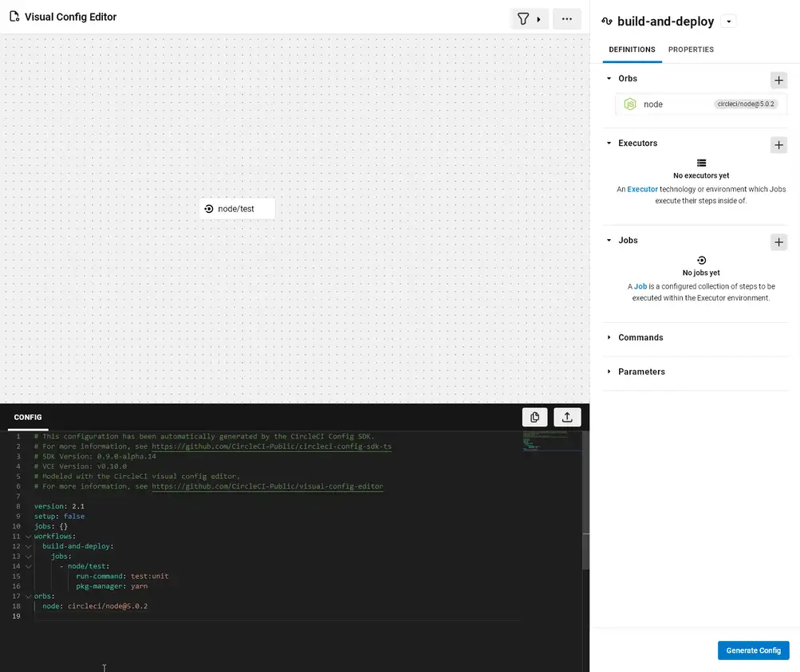
Task: Switch to the Definitions tab
Action: 632,49
